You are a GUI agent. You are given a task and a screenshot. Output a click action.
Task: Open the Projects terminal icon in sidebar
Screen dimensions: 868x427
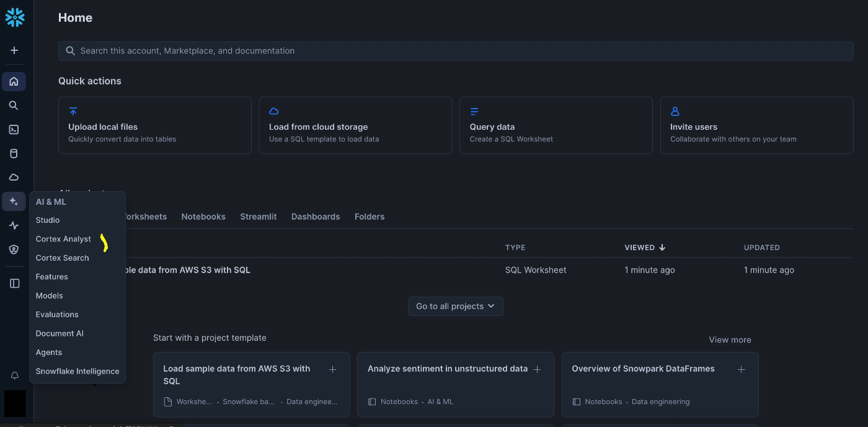coord(14,130)
